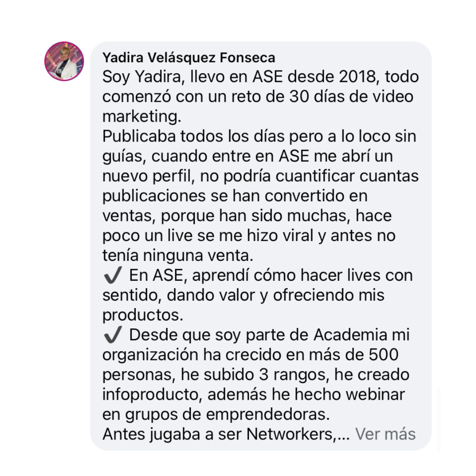Viewport: 476px width, 476px height.
Task: Click the text en grupos de emprendedoras
Action: pos(216,414)
